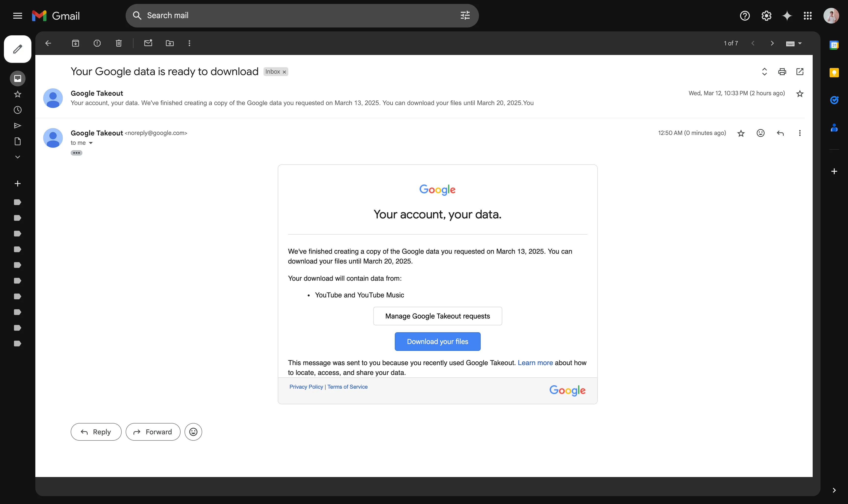Mark the email as unread

[x=148, y=43]
